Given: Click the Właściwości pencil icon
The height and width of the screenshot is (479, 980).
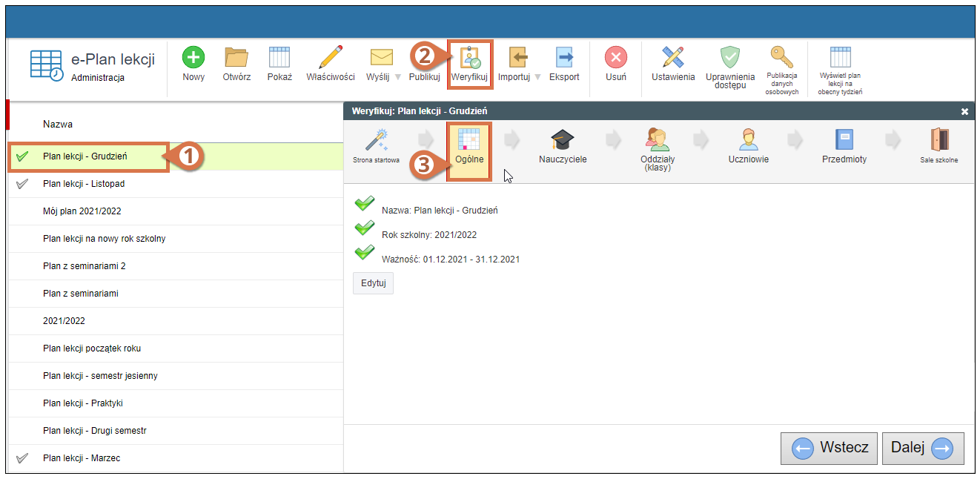Looking at the screenshot, I should 331,58.
